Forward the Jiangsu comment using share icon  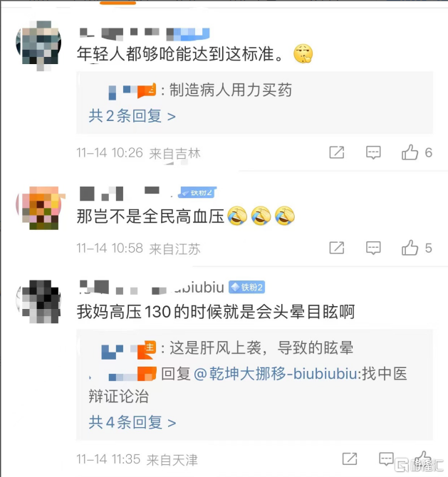pyautogui.click(x=337, y=248)
